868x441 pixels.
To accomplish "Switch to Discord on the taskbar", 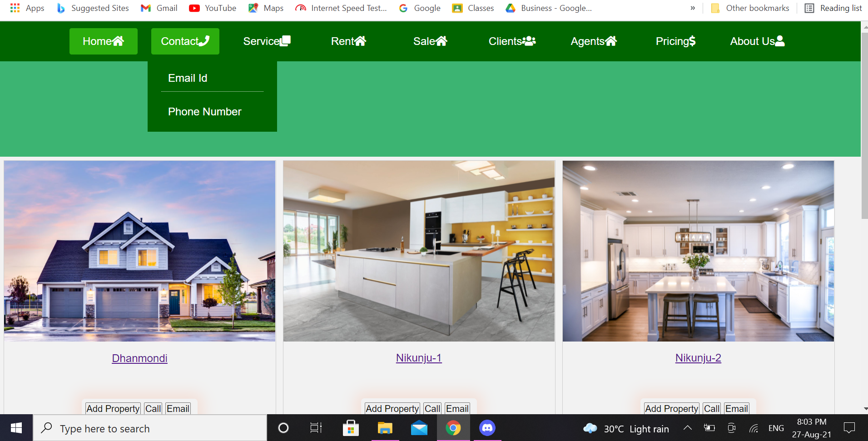I will tap(487, 428).
